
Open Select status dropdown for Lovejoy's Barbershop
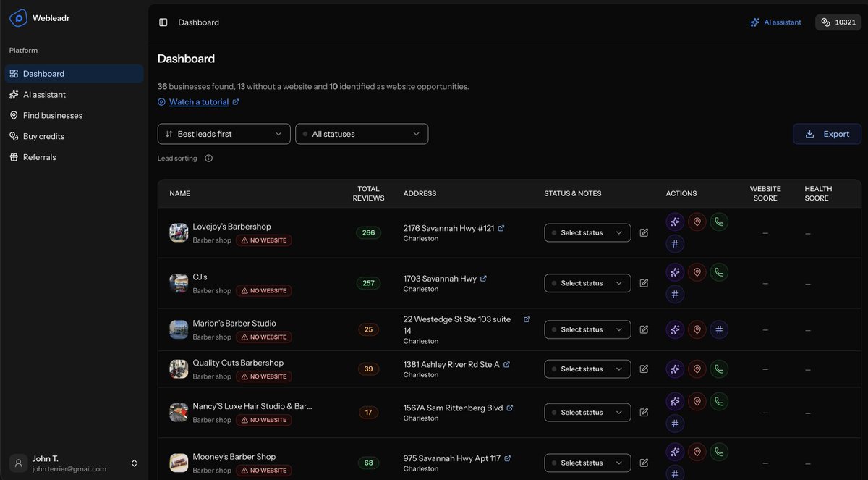pos(587,233)
